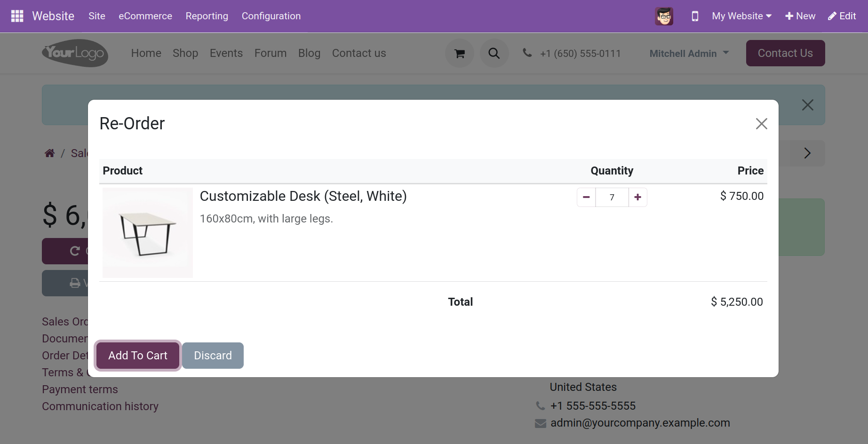Screen dimensions: 868x444
Task: Click the quantity input field
Action: click(612, 197)
